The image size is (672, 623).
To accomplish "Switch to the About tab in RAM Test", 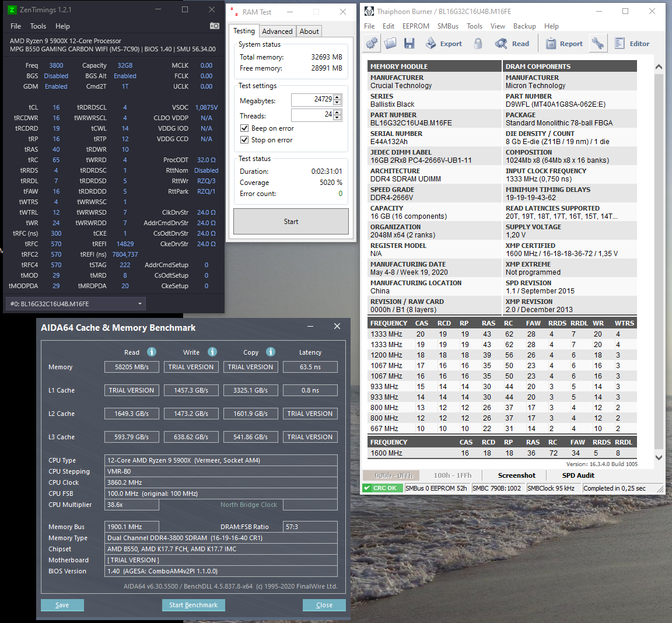I will [x=309, y=32].
